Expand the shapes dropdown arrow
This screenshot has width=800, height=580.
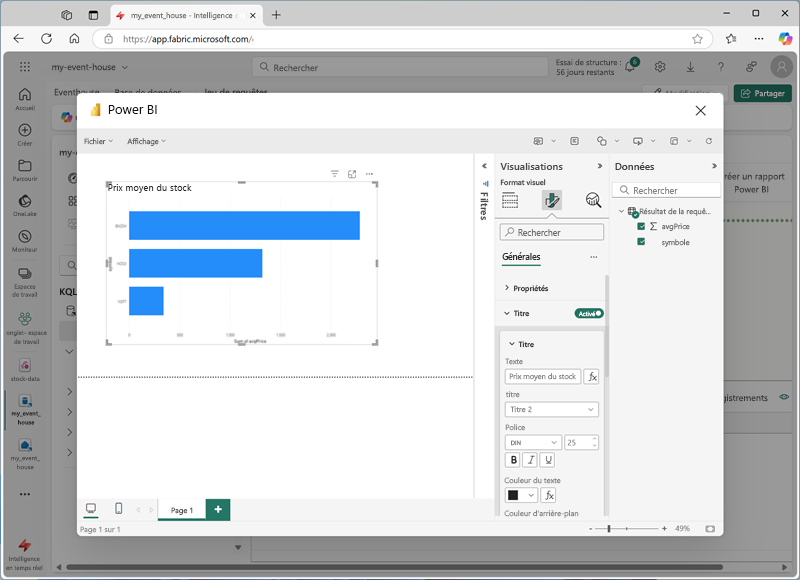[617, 141]
